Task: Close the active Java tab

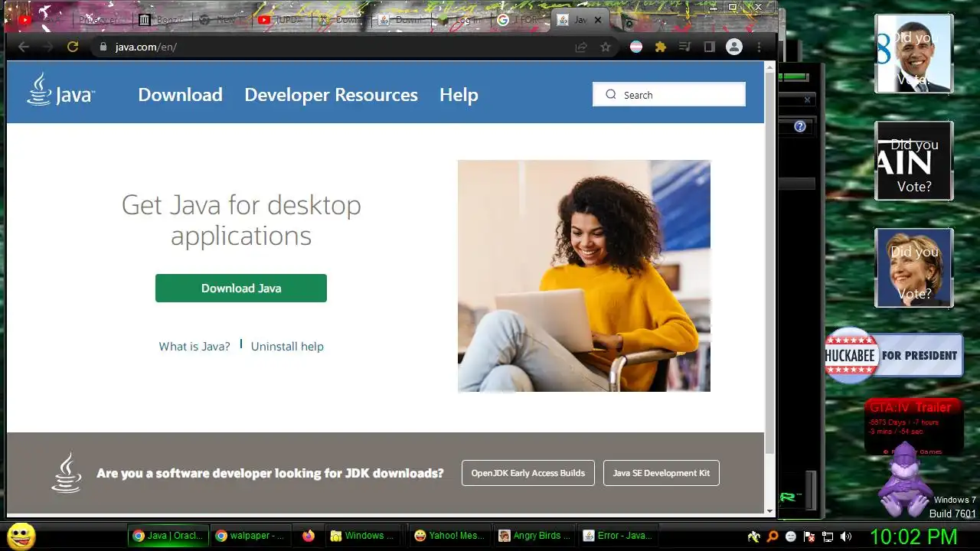Action: click(598, 20)
